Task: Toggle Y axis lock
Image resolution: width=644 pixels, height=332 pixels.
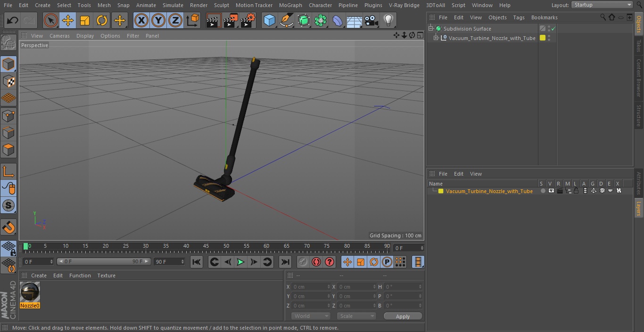Action: pos(158,21)
